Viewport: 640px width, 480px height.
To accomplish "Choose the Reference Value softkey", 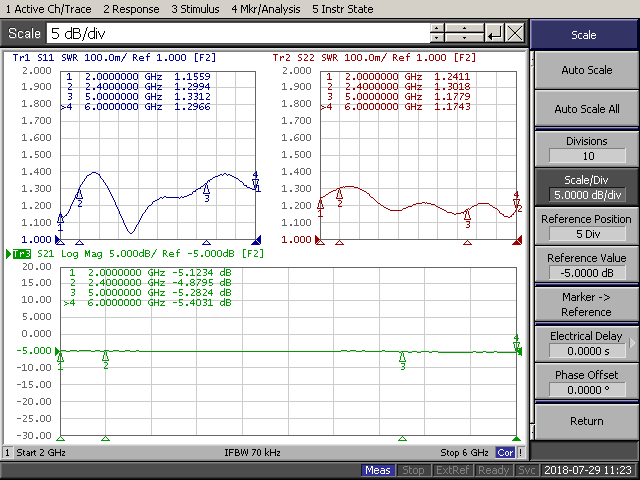I will pyautogui.click(x=587, y=265).
